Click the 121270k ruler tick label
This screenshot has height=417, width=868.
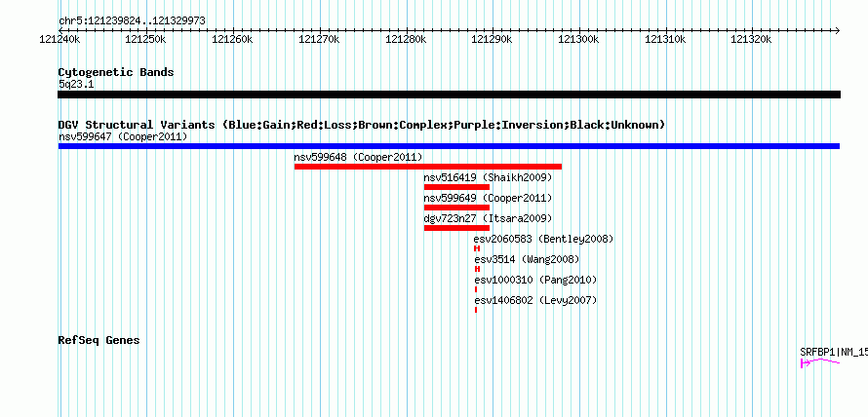coord(319,39)
